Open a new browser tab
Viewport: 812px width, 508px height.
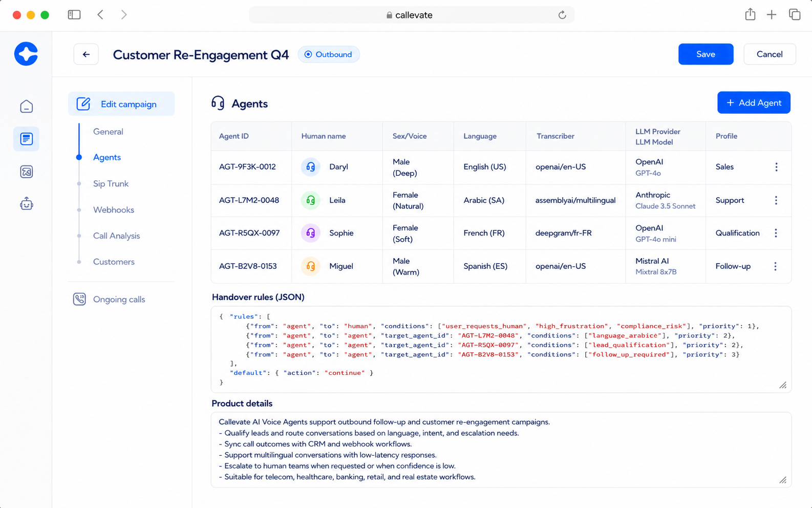pyautogui.click(x=772, y=15)
